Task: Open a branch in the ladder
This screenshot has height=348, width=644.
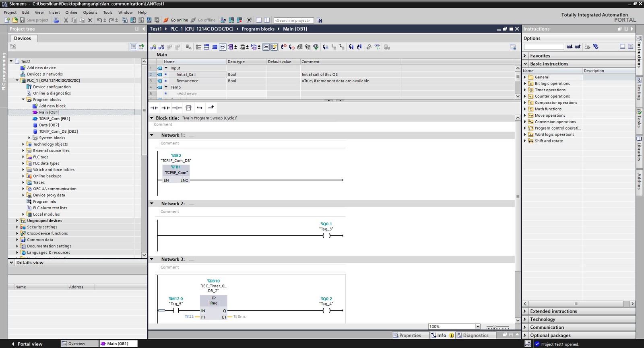Action: tap(200, 108)
